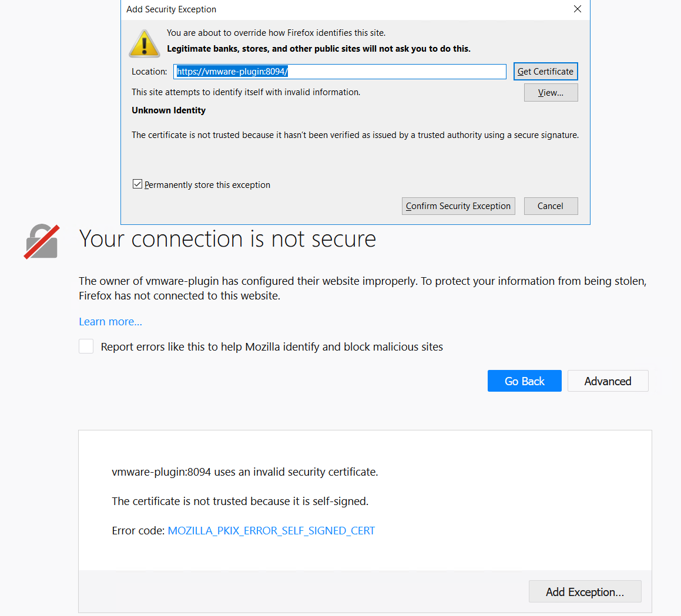Click the 'certificate is self-signed' message text

tap(240, 501)
